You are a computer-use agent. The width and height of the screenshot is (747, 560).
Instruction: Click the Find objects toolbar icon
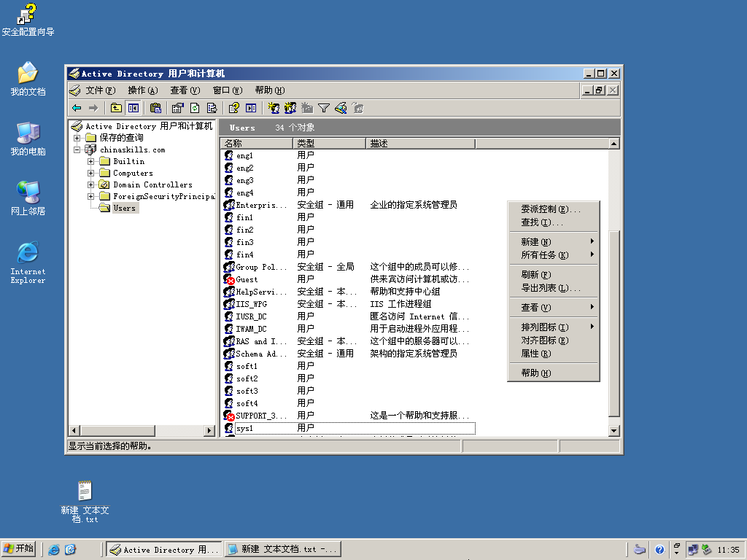(x=341, y=108)
